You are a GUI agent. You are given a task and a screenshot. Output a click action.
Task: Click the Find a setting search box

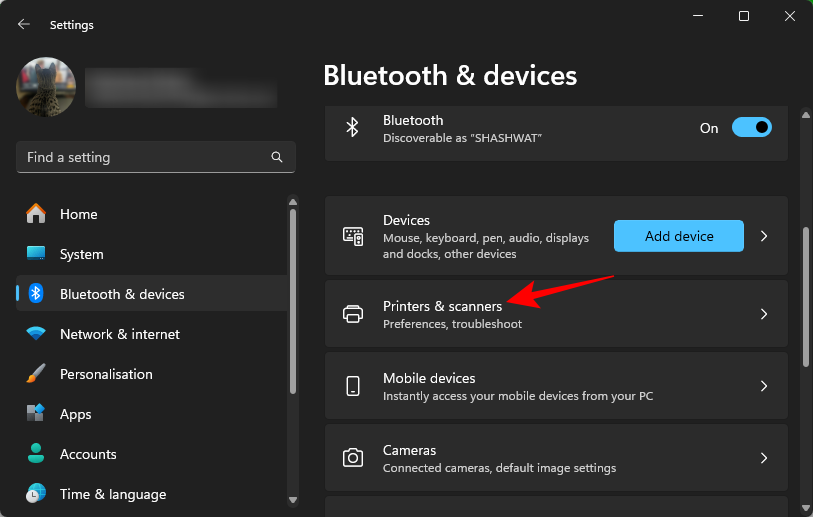[x=140, y=157]
